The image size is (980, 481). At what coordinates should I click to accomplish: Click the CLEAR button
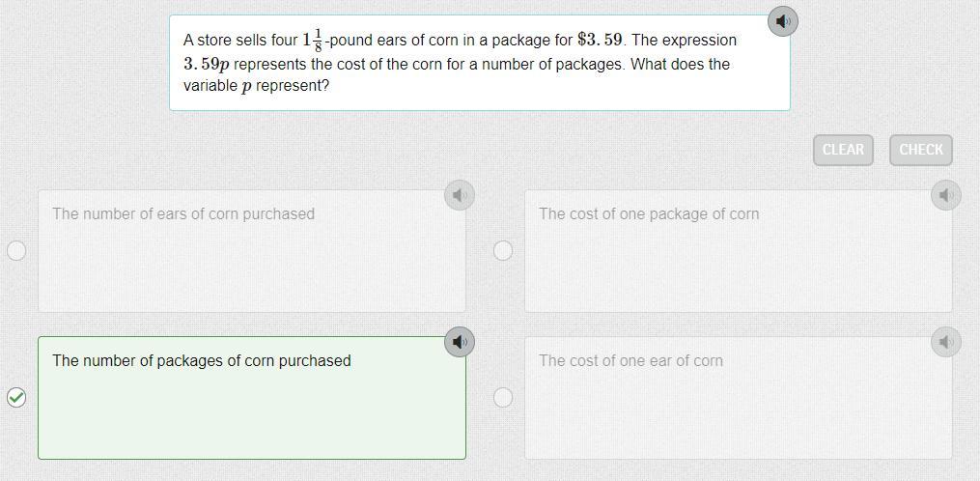pos(843,150)
